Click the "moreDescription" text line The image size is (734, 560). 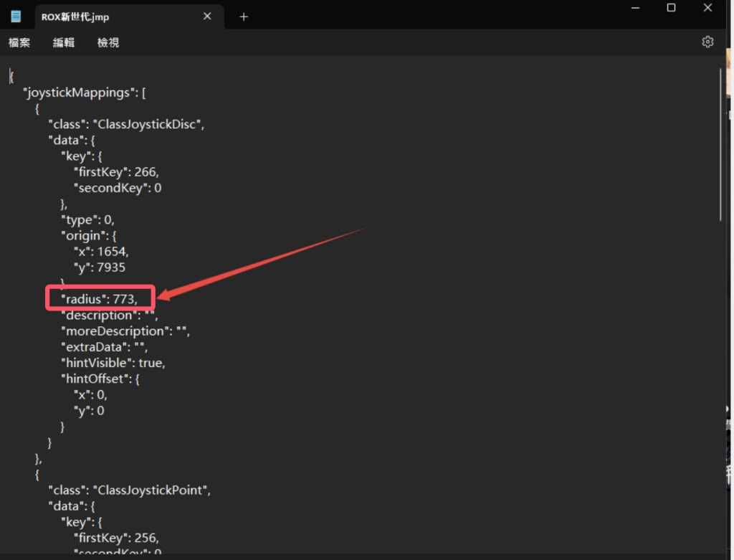tap(125, 331)
